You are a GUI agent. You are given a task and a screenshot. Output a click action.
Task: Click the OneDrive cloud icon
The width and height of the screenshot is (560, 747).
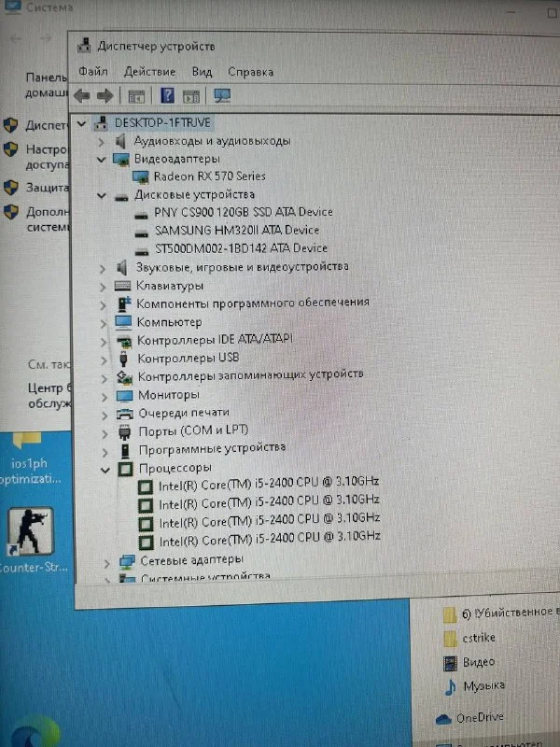tap(442, 718)
